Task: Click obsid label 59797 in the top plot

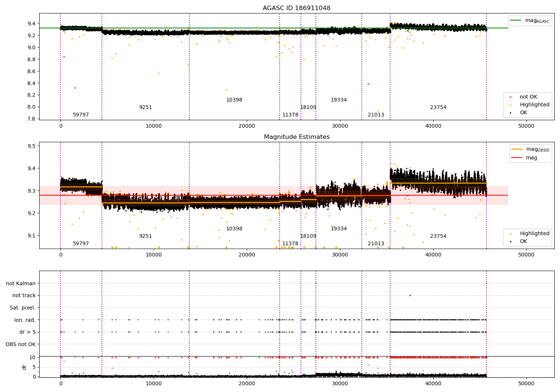Action: 81,115
